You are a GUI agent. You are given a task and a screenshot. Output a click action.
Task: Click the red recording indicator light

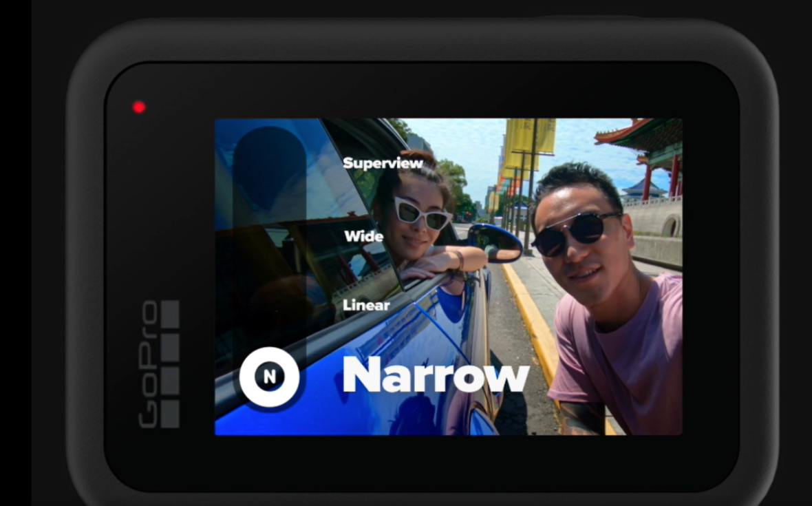(139, 107)
